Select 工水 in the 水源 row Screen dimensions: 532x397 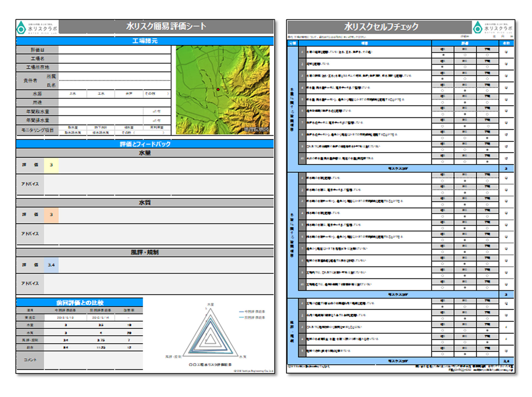[x=101, y=94]
